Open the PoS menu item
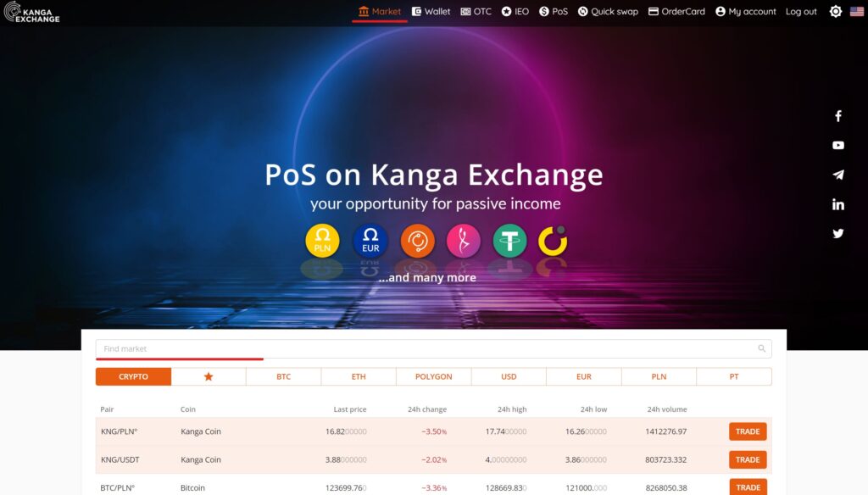 pyautogui.click(x=554, y=11)
